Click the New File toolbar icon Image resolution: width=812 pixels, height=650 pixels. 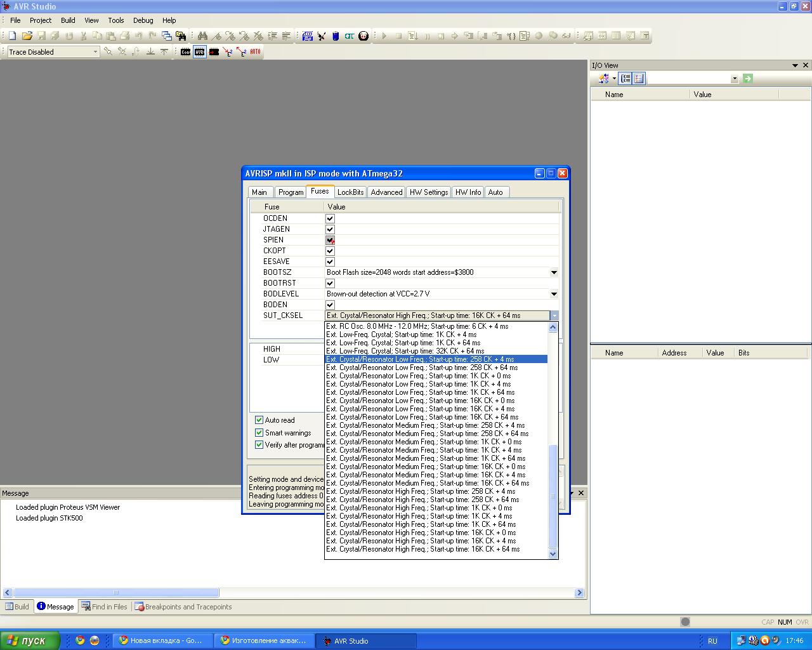click(x=12, y=36)
